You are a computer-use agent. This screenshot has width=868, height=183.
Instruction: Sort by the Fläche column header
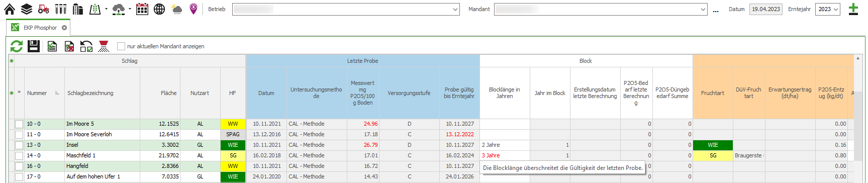tap(160, 93)
